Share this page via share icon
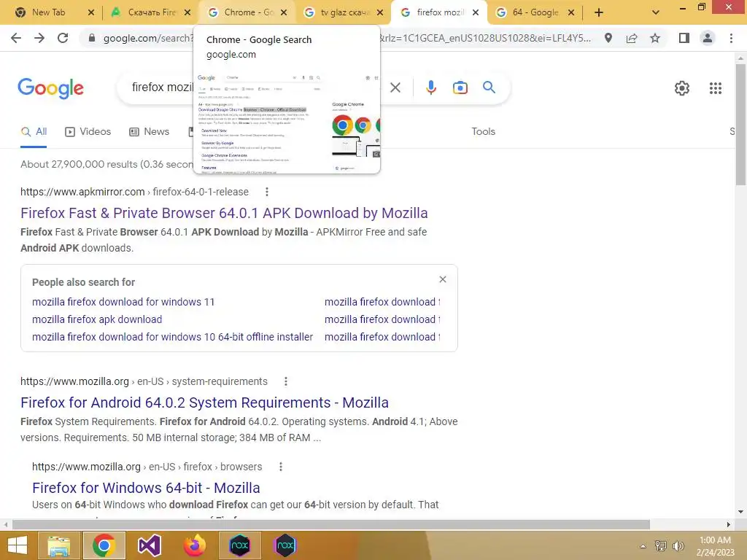Screen dimensions: 747x560 tap(632, 38)
